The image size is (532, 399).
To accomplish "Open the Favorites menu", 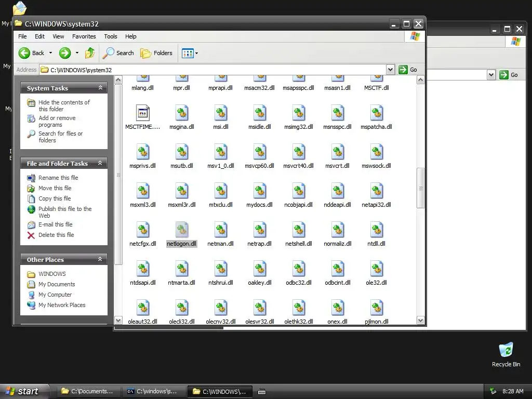I will 84,36.
